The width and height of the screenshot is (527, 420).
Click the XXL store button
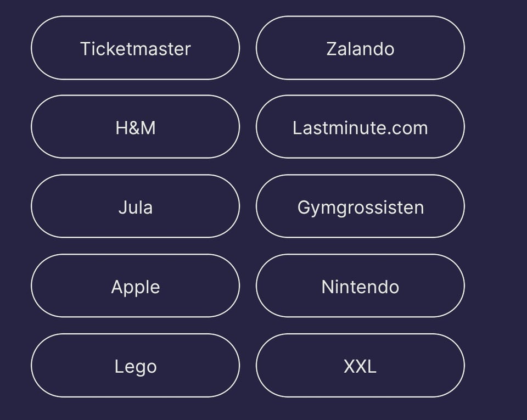(x=360, y=366)
